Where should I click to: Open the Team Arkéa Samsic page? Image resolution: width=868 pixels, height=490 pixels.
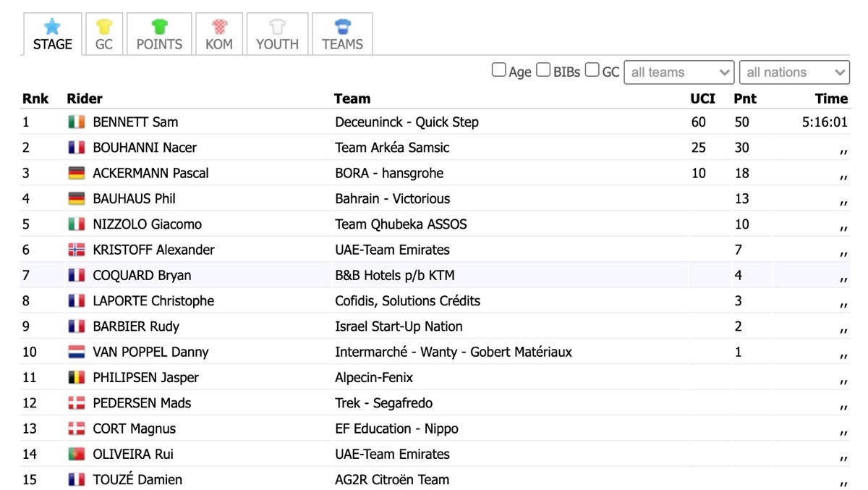click(392, 148)
